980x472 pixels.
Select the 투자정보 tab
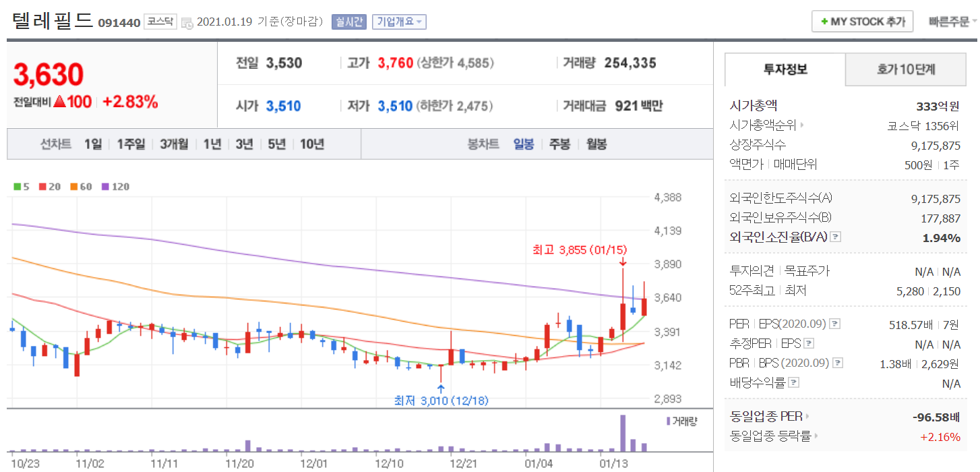point(785,69)
